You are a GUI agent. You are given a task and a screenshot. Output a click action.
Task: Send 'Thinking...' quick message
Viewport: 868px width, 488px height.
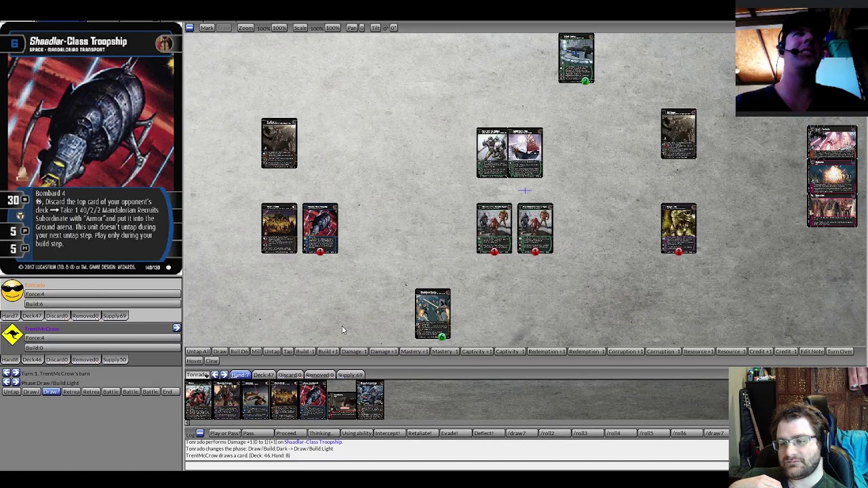click(x=324, y=433)
